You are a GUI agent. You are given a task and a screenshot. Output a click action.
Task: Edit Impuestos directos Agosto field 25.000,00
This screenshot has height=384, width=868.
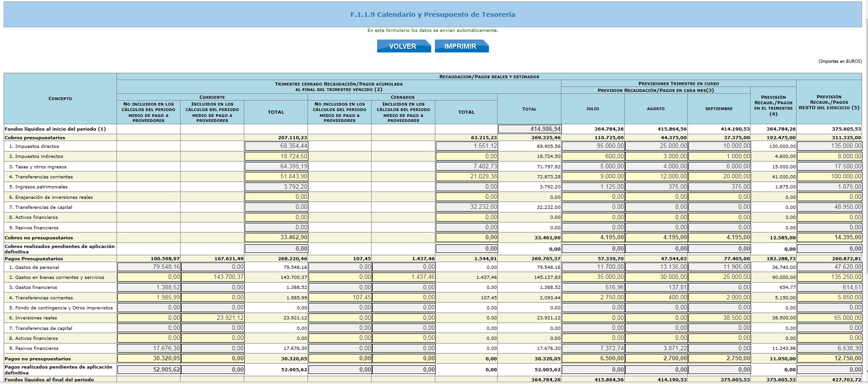pyautogui.click(x=656, y=146)
